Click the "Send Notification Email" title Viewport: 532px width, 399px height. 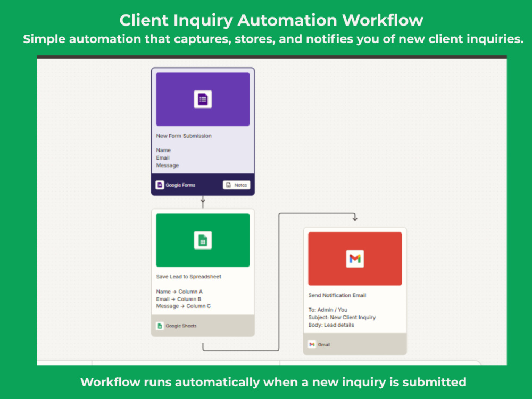(337, 295)
